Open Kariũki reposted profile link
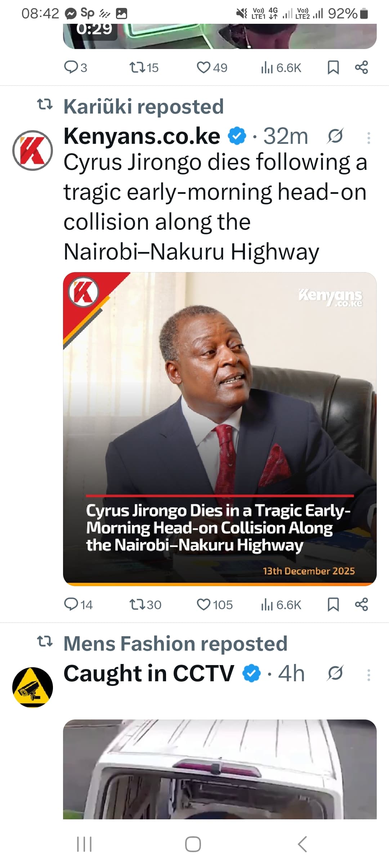 [x=143, y=107]
